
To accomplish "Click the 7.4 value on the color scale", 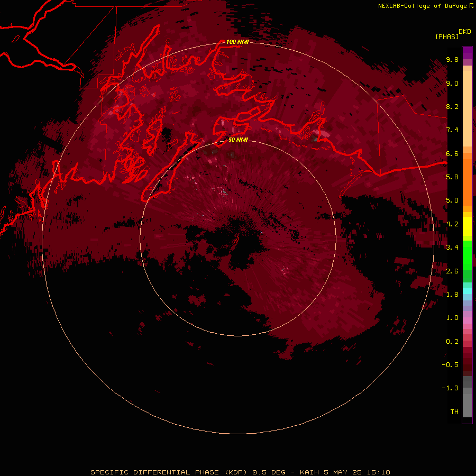I will [452, 130].
